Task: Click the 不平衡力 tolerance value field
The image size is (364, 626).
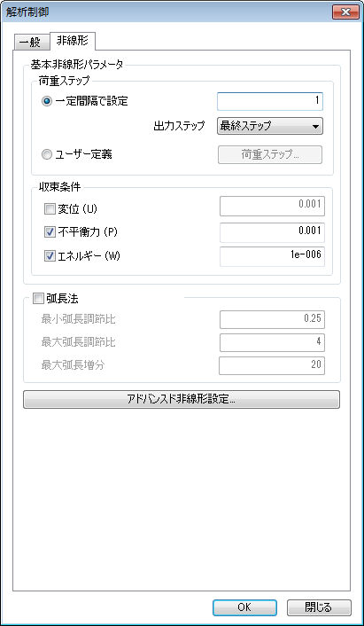Action: point(272,232)
